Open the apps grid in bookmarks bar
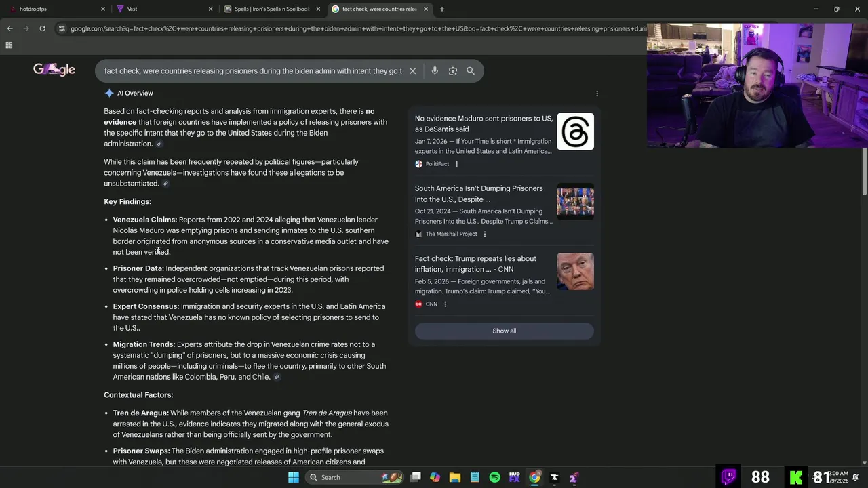The image size is (868, 488). (x=9, y=45)
